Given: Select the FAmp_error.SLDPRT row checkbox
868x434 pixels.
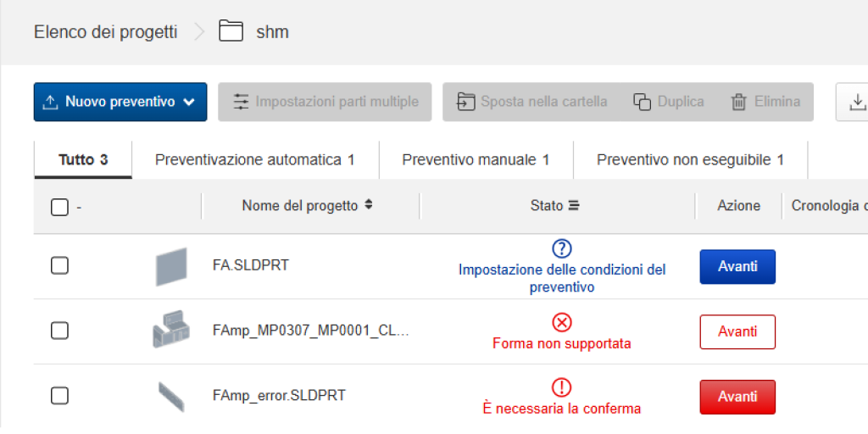Looking at the screenshot, I should pyautogui.click(x=59, y=396).
